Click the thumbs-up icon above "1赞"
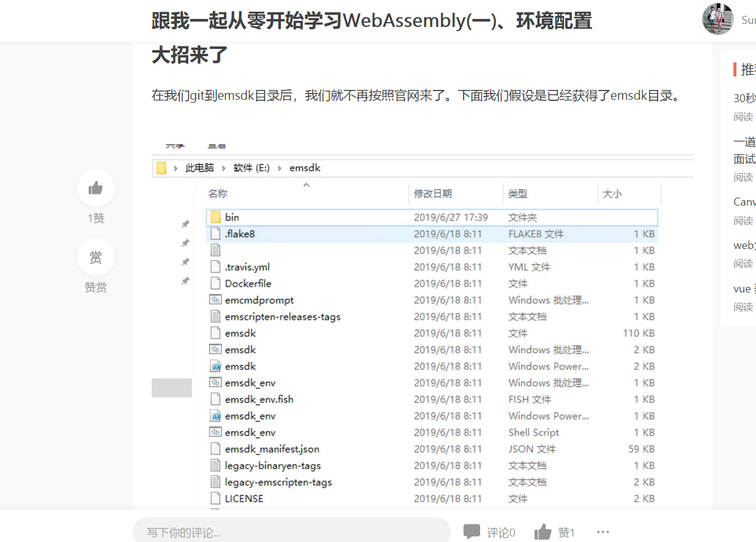Image resolution: width=756 pixels, height=542 pixels. coord(96,188)
